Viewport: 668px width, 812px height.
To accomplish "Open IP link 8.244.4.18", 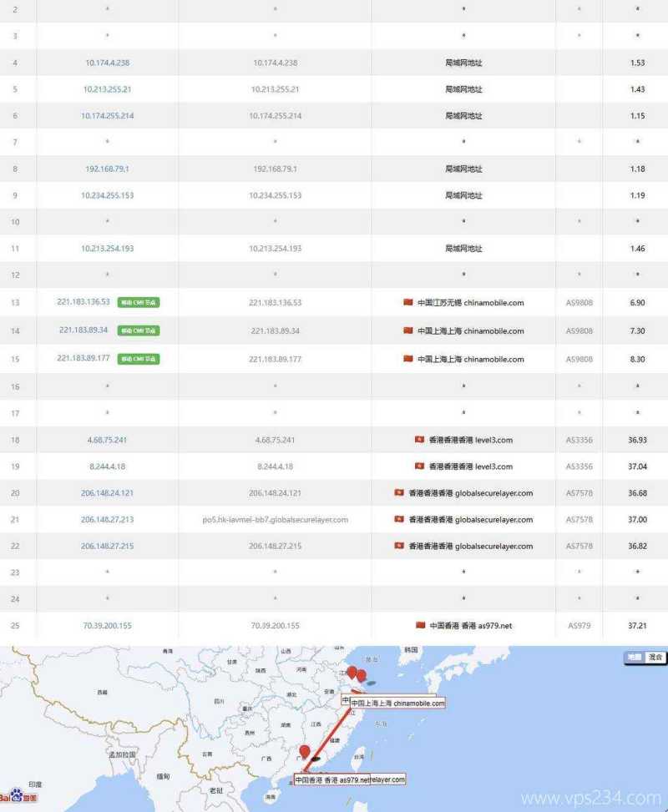I will [107, 467].
